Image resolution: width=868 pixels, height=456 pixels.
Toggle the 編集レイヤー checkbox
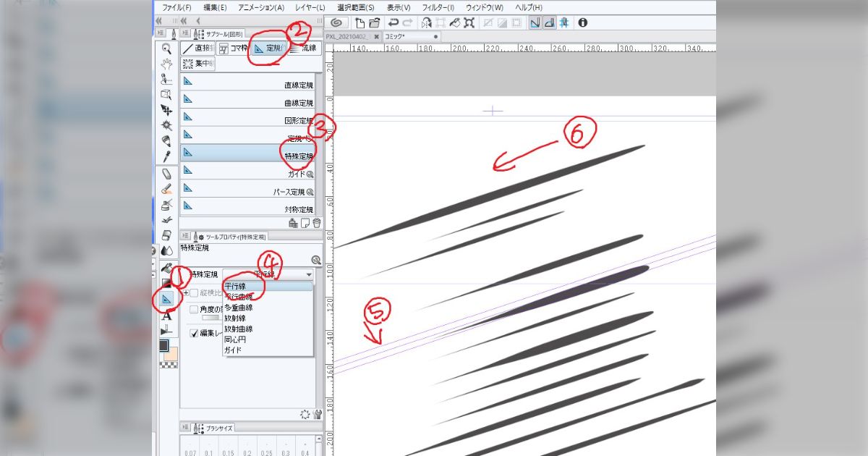click(194, 332)
